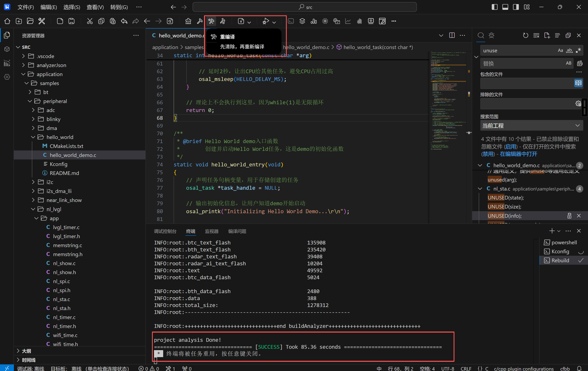Toggle regular expression search option
Screen dimensions: 588x371
pyautogui.click(x=578, y=50)
